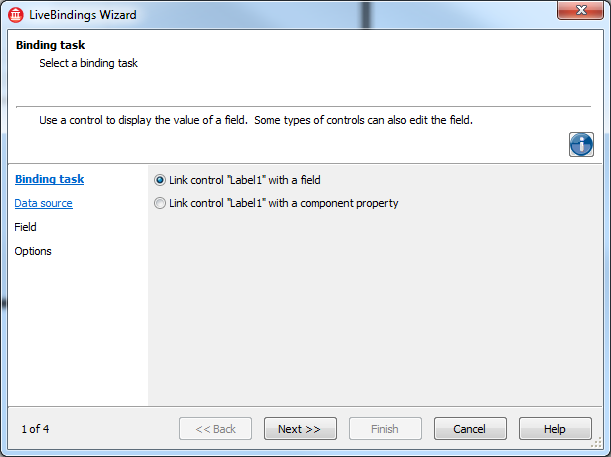The height and width of the screenshot is (457, 611).
Task: Click the LiveBindings Wizard title bar text
Action: point(83,15)
